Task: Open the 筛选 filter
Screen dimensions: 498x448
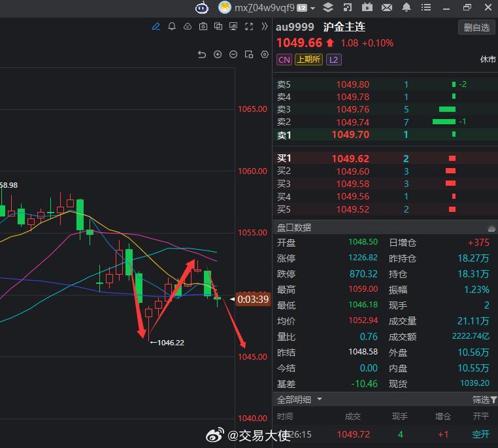Action: (484, 400)
